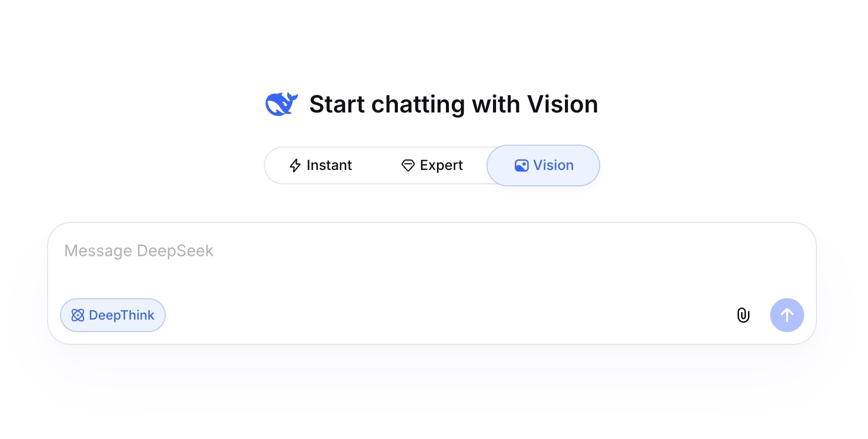Click the diamond icon beside Expert
The image size is (868, 439).
point(408,165)
